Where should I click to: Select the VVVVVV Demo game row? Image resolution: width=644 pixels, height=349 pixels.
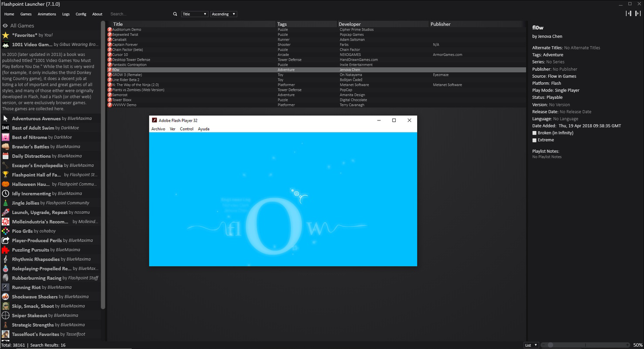pyautogui.click(x=316, y=105)
